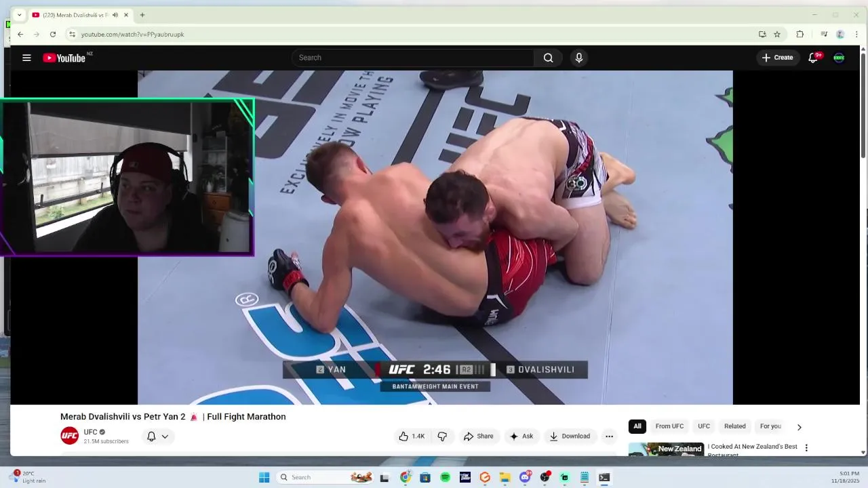Open the terminal icon in taskbar

click(x=604, y=477)
